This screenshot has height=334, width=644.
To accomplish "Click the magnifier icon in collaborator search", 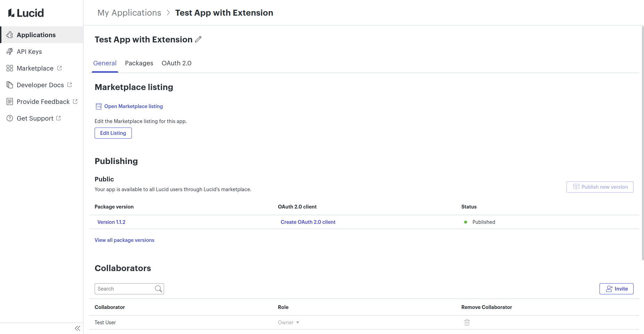I will point(159,289).
